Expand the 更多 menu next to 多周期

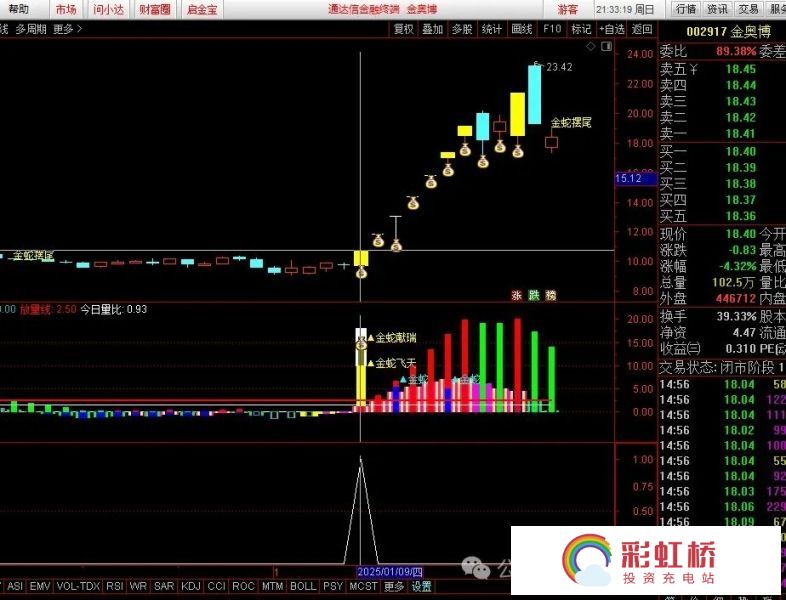click(67, 29)
